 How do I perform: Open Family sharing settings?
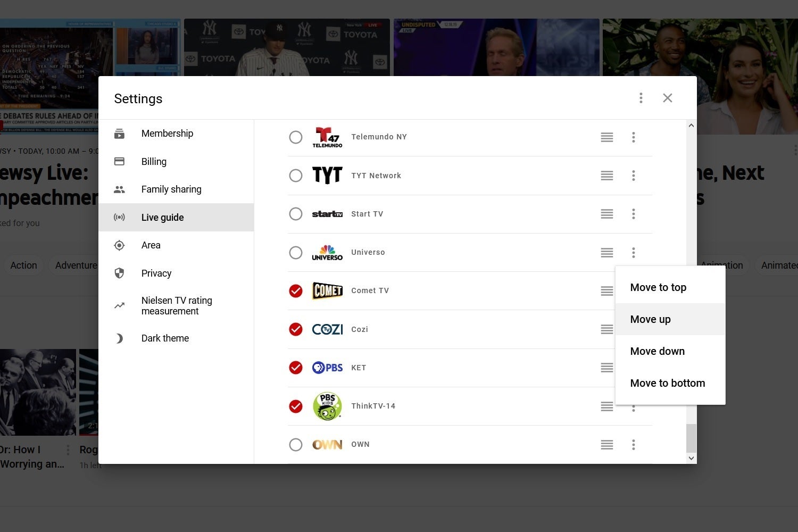tap(176, 189)
